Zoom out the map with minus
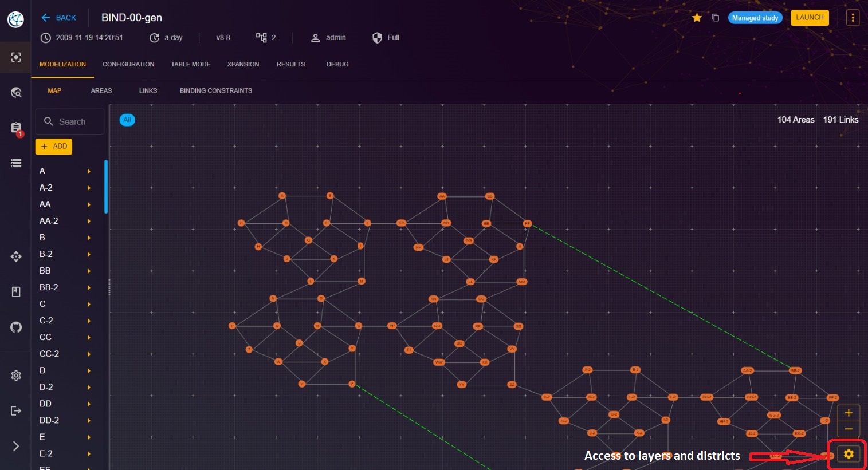 [849, 429]
